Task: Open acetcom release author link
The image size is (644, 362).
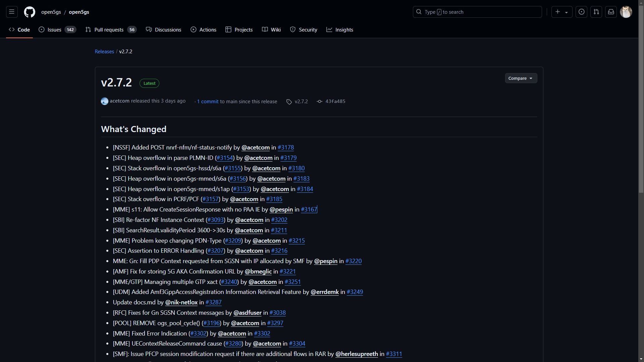Action: (x=119, y=101)
